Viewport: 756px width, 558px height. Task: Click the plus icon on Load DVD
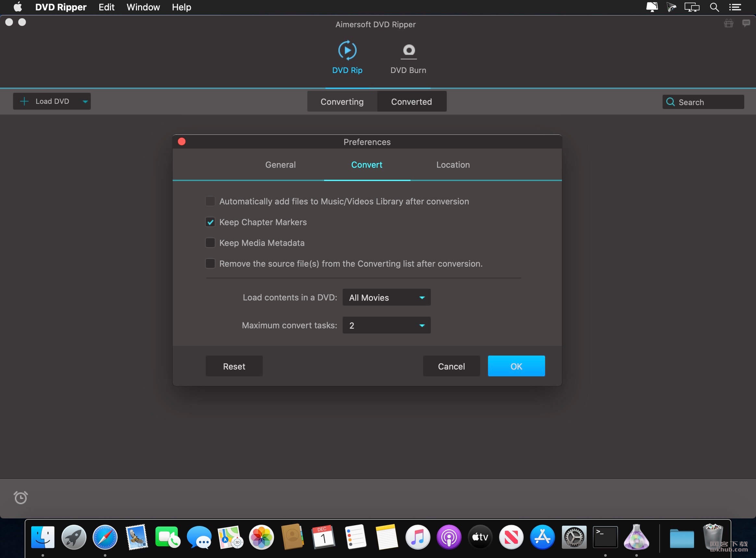[24, 101]
